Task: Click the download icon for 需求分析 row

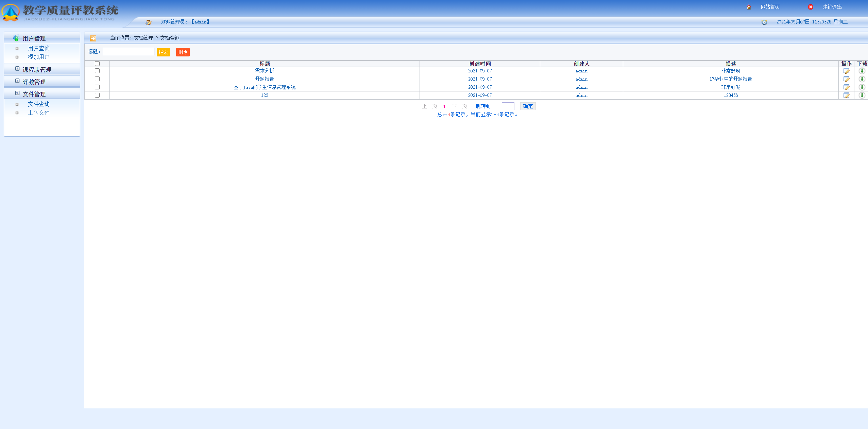Action: point(862,71)
